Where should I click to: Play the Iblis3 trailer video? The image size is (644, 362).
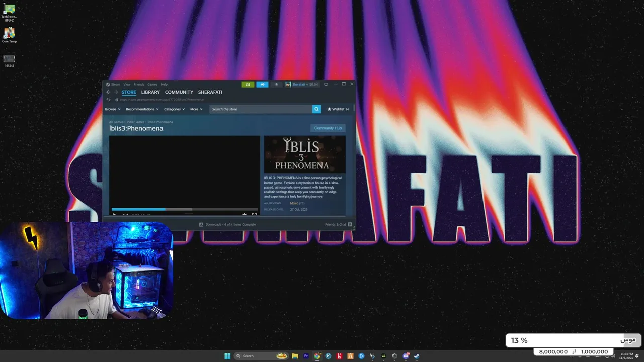point(115,215)
